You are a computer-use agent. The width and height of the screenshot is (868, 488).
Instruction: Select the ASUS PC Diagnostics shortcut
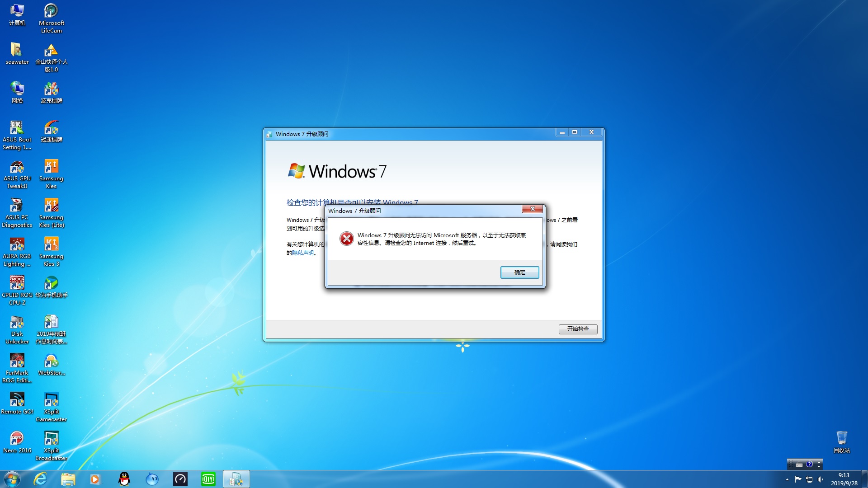pos(17,213)
